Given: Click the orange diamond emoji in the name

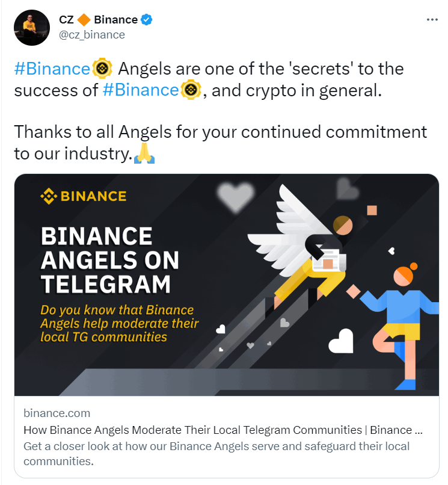Looking at the screenshot, I should tap(84, 20).
